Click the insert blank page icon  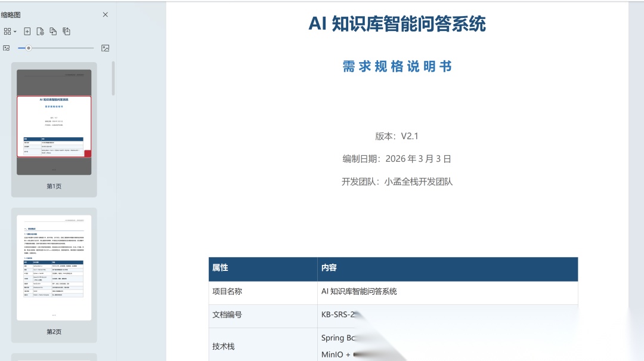pos(27,31)
